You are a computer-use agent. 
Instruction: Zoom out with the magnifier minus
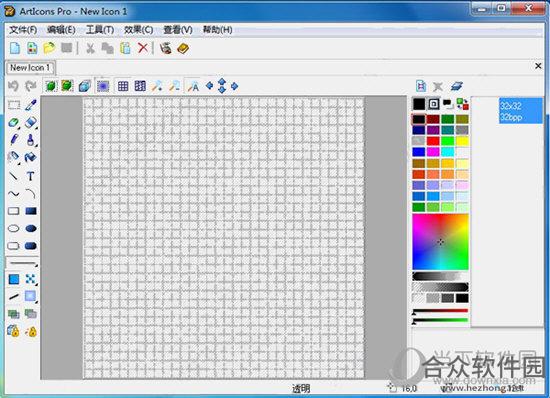(x=174, y=86)
